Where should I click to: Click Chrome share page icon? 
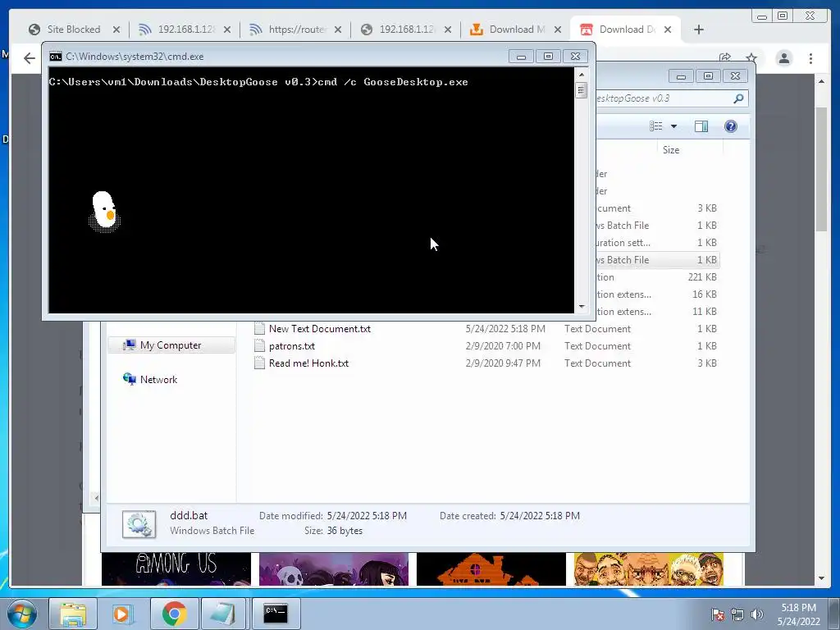click(725, 57)
